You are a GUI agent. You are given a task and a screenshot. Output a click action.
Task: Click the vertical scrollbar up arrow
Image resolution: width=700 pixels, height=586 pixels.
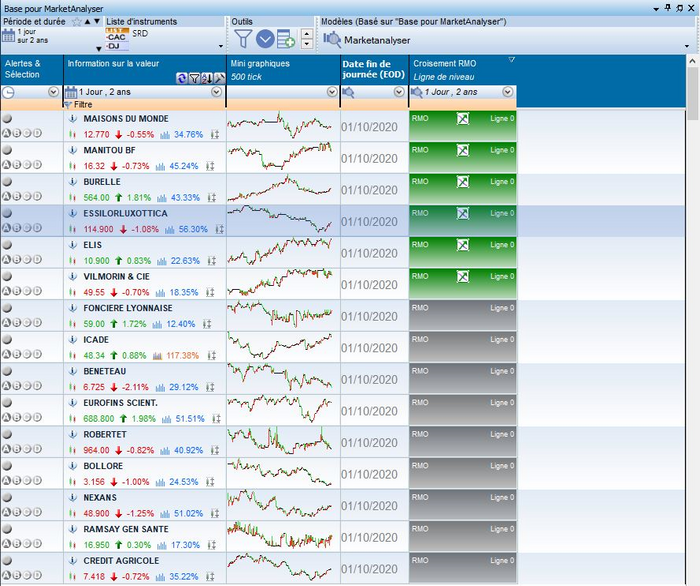point(692,61)
